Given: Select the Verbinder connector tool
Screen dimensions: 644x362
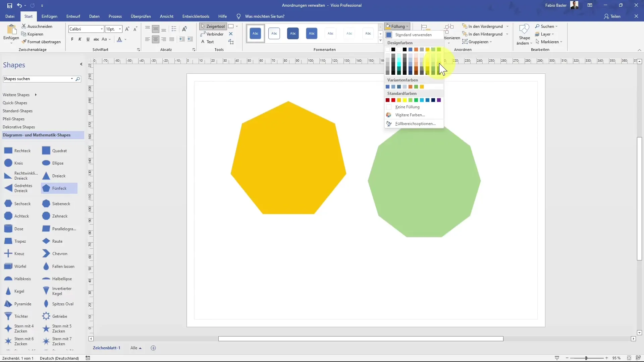Looking at the screenshot, I should (212, 34).
